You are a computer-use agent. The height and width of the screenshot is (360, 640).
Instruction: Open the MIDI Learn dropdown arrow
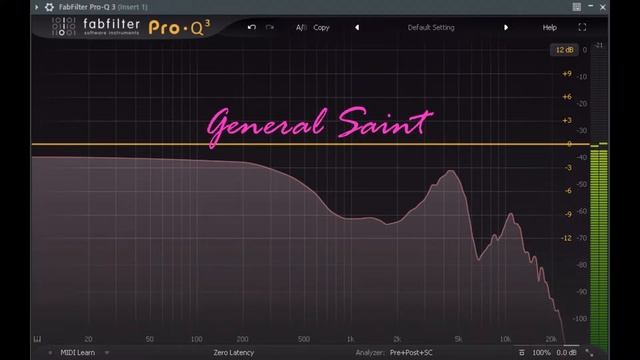click(107, 352)
